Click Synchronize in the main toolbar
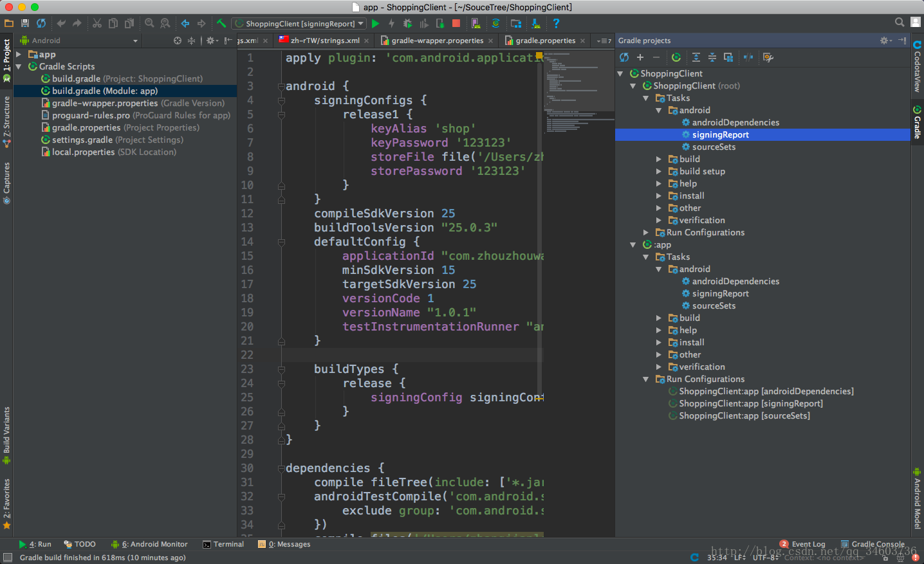Screen dimensions: 924x564 pyautogui.click(x=41, y=23)
